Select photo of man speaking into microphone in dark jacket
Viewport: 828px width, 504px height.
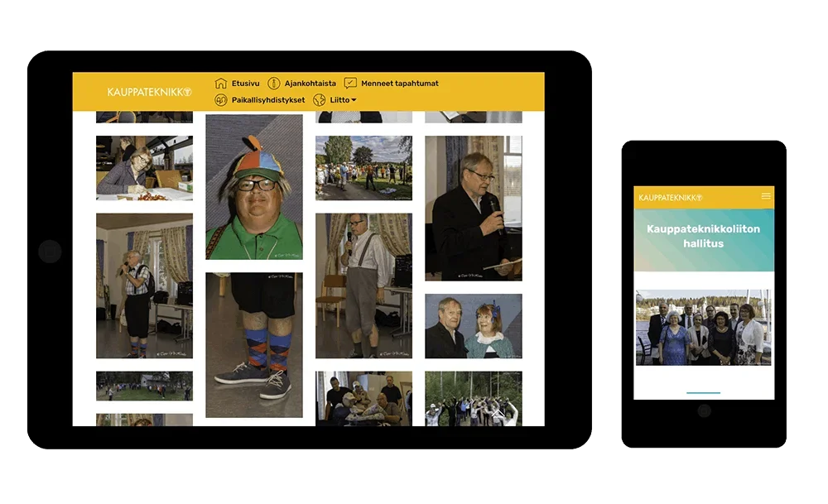[x=474, y=208]
